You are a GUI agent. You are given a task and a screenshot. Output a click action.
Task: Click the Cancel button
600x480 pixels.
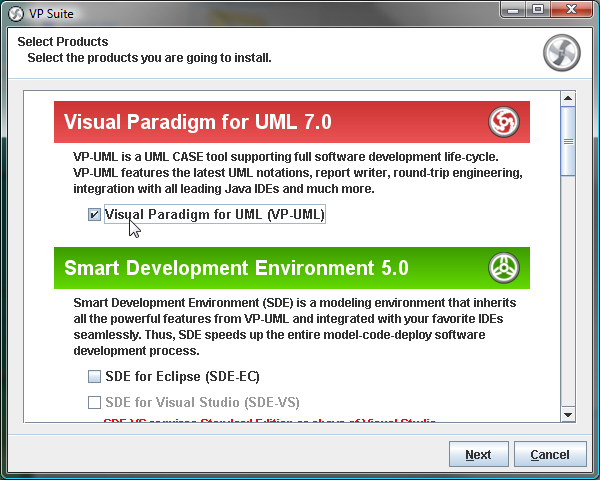coord(550,454)
